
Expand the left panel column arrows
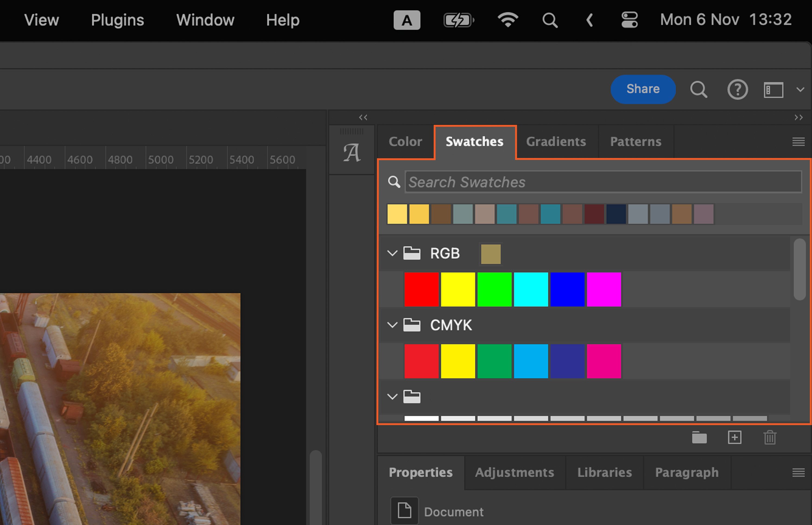(x=363, y=118)
